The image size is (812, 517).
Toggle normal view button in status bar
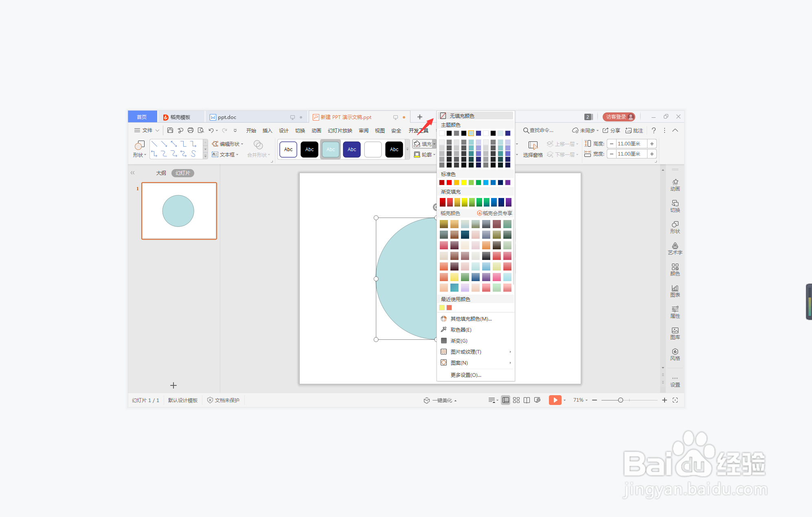tap(505, 400)
